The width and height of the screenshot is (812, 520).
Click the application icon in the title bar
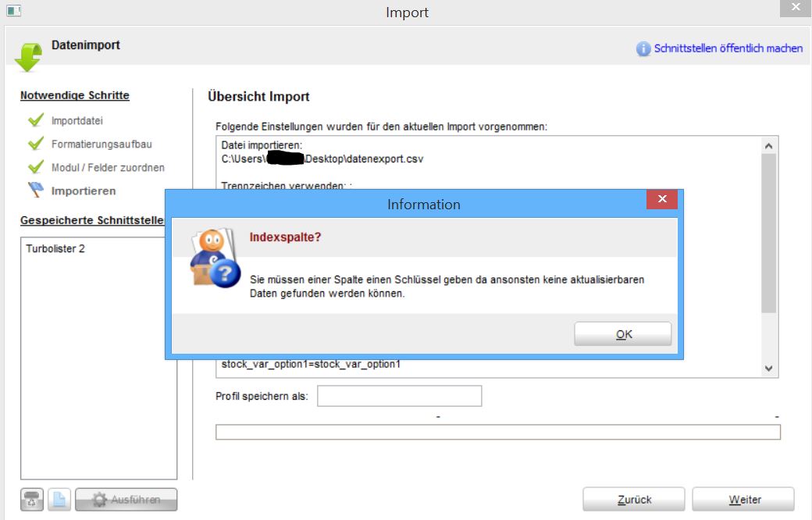coord(13,11)
